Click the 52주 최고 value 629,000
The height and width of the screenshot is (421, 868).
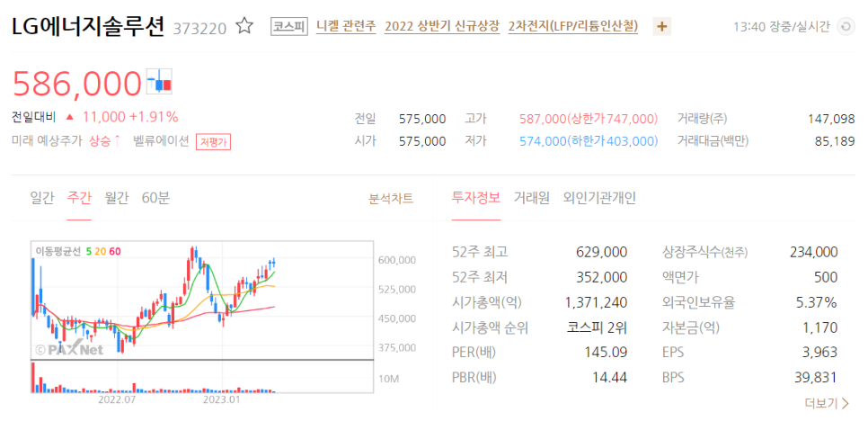pos(602,253)
